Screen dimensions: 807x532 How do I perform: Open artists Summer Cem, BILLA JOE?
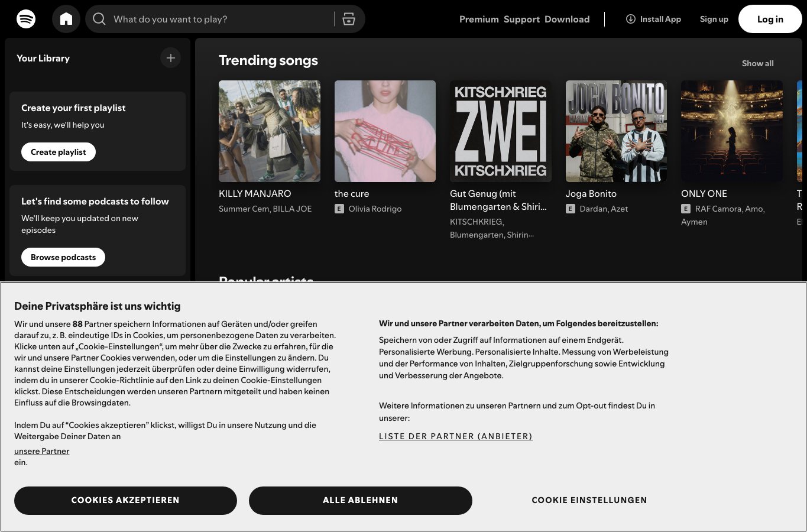(x=265, y=209)
